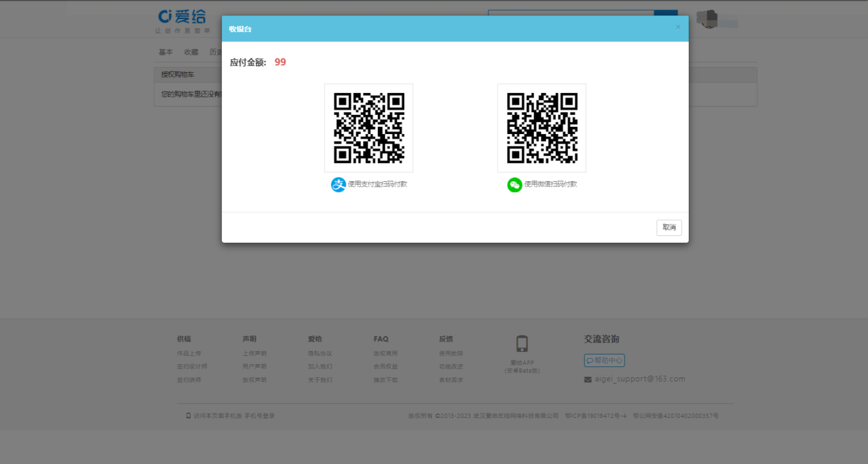Click the 取消 button
The height and width of the screenshot is (464, 868).
669,227
